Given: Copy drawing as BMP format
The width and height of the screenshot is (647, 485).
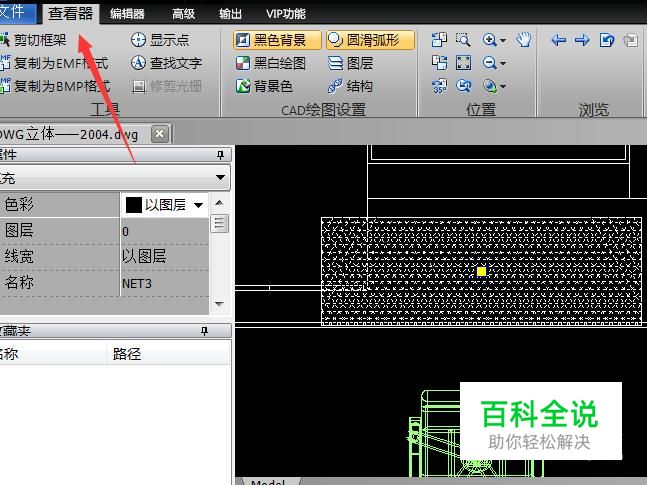Looking at the screenshot, I should coord(55,86).
